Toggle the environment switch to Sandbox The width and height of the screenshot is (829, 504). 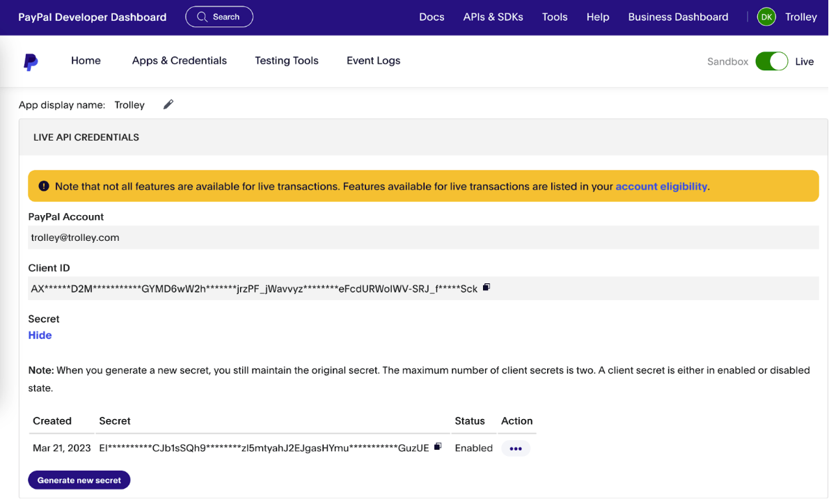click(771, 61)
